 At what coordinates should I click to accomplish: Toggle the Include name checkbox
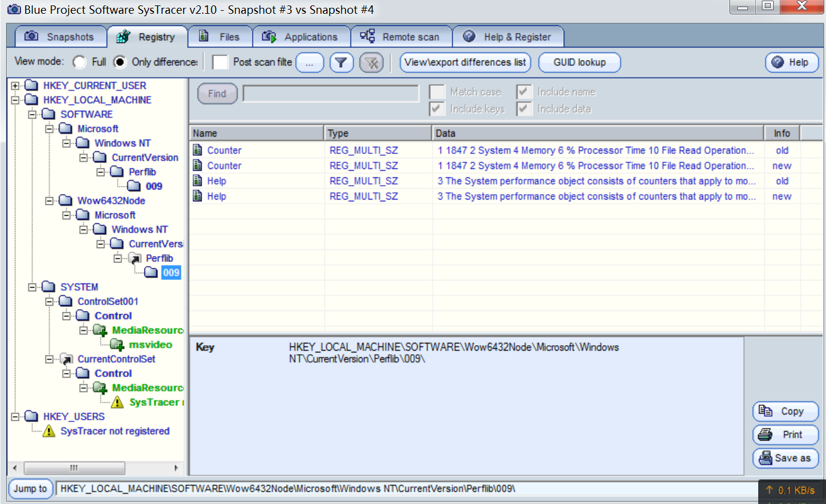[524, 92]
